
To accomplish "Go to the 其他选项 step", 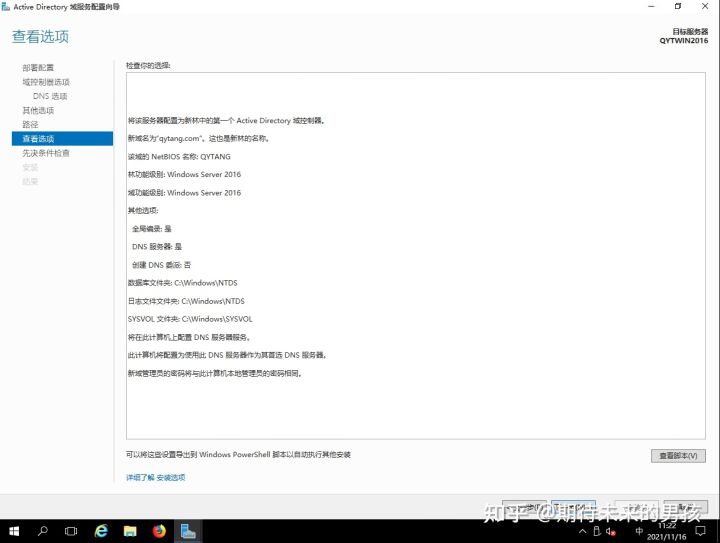I will click(x=38, y=110).
